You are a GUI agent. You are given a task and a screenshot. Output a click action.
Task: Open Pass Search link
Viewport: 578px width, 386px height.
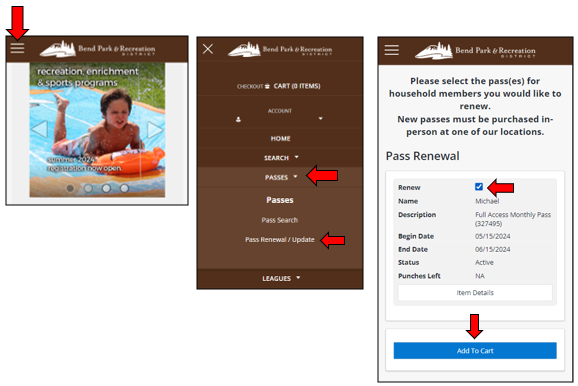tap(279, 220)
